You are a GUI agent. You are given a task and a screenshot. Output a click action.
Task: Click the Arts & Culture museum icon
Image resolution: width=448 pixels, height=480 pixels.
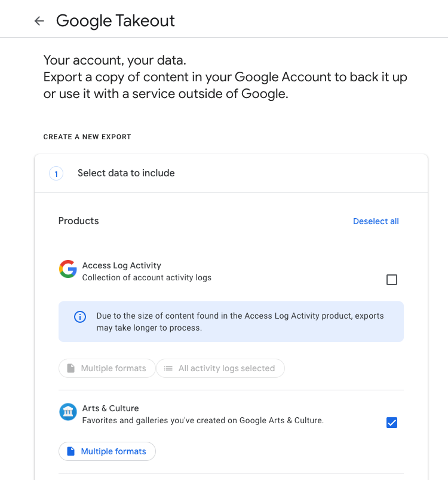(x=68, y=412)
